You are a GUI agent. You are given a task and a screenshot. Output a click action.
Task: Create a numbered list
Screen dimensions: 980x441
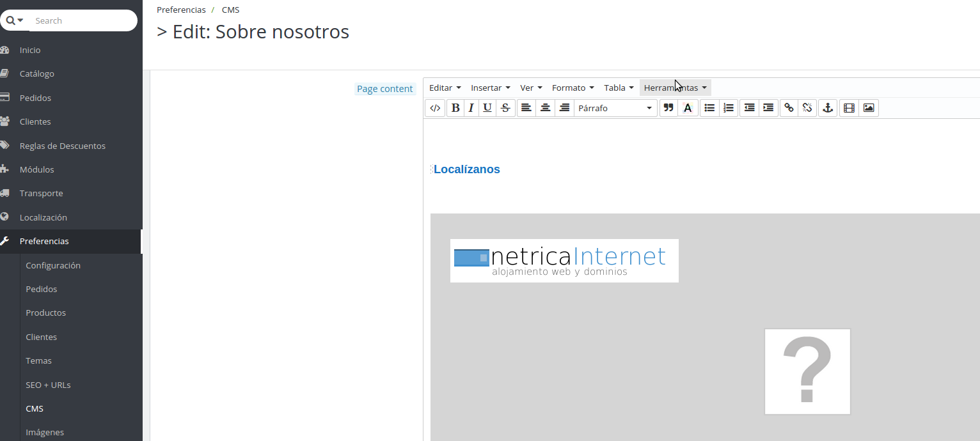tap(729, 108)
